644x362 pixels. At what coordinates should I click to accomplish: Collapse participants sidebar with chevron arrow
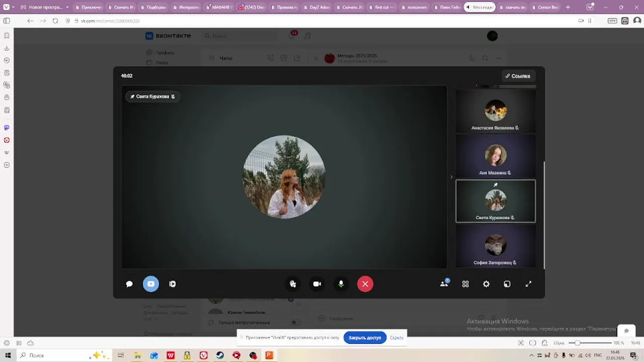pos(451,177)
